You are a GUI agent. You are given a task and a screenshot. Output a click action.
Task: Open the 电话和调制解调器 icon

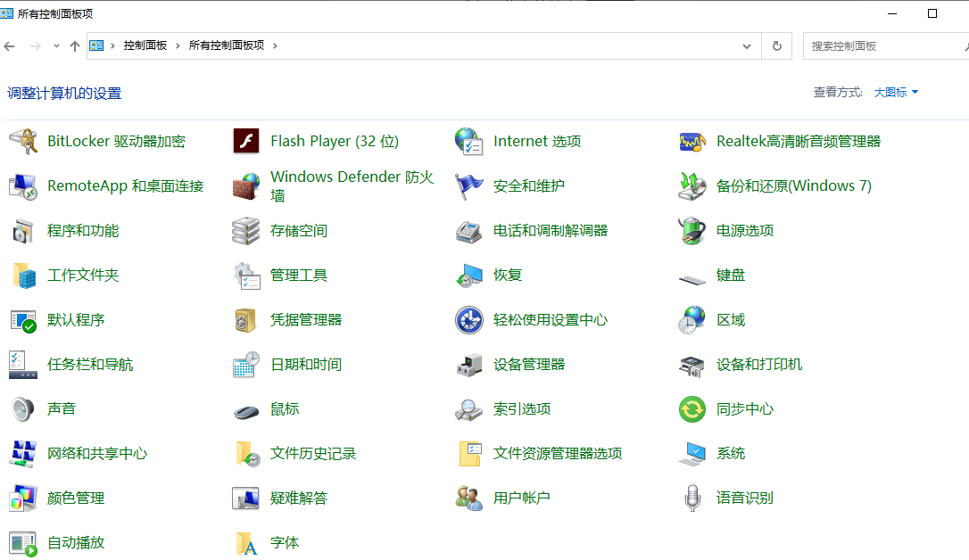tap(469, 232)
